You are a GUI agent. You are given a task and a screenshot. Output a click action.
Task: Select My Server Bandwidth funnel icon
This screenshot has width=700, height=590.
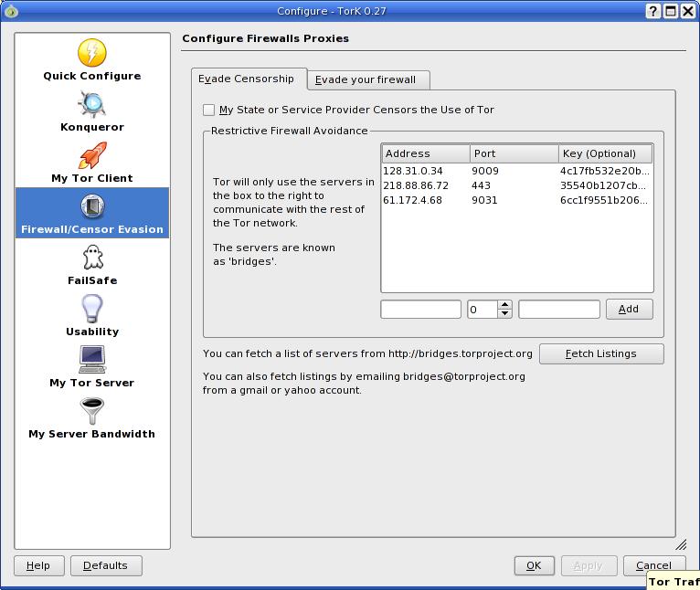coord(92,410)
